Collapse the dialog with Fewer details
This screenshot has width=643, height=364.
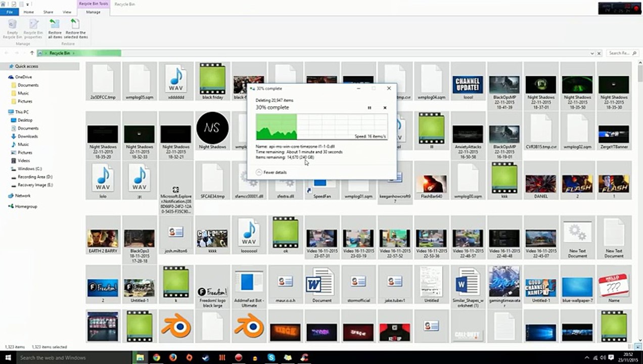[271, 172]
